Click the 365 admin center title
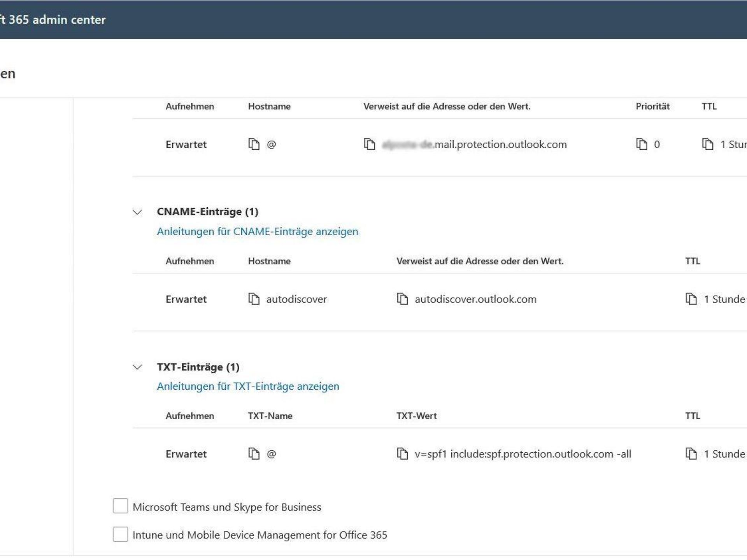The width and height of the screenshot is (747, 560). pos(54,19)
